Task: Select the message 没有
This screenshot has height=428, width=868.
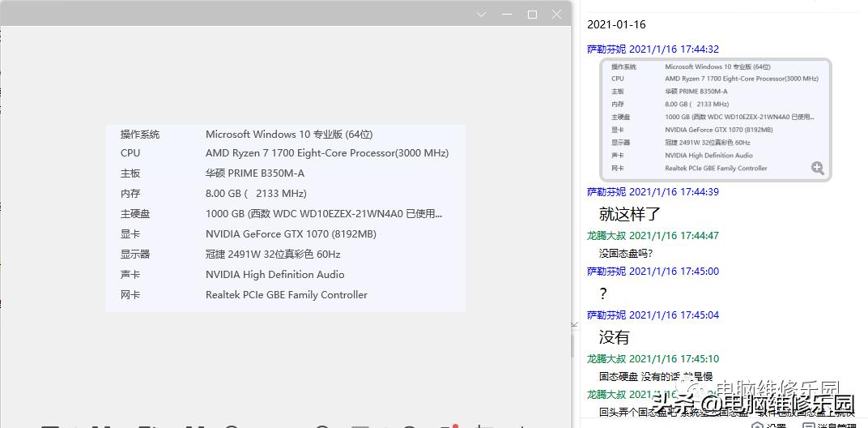Action: coord(614,337)
